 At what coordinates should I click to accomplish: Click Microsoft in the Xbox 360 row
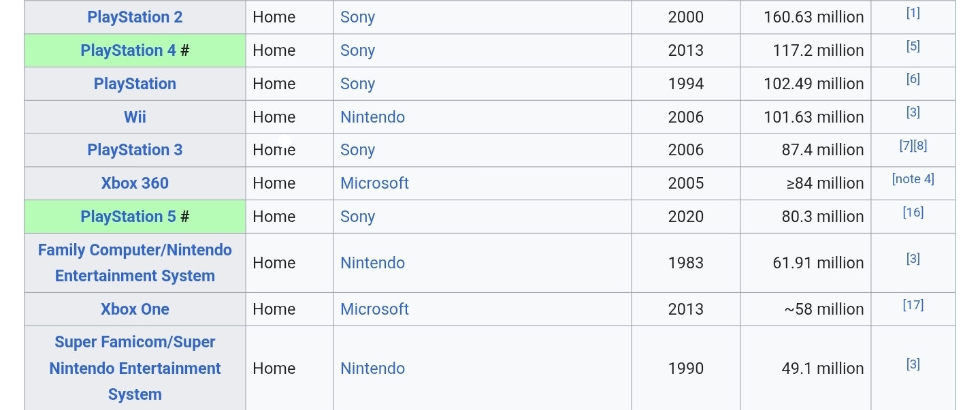click(374, 183)
